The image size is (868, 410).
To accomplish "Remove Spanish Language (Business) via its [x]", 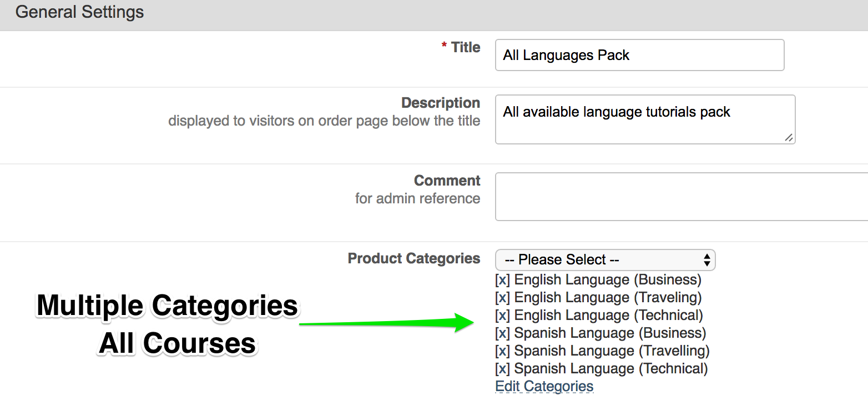I will [x=502, y=333].
